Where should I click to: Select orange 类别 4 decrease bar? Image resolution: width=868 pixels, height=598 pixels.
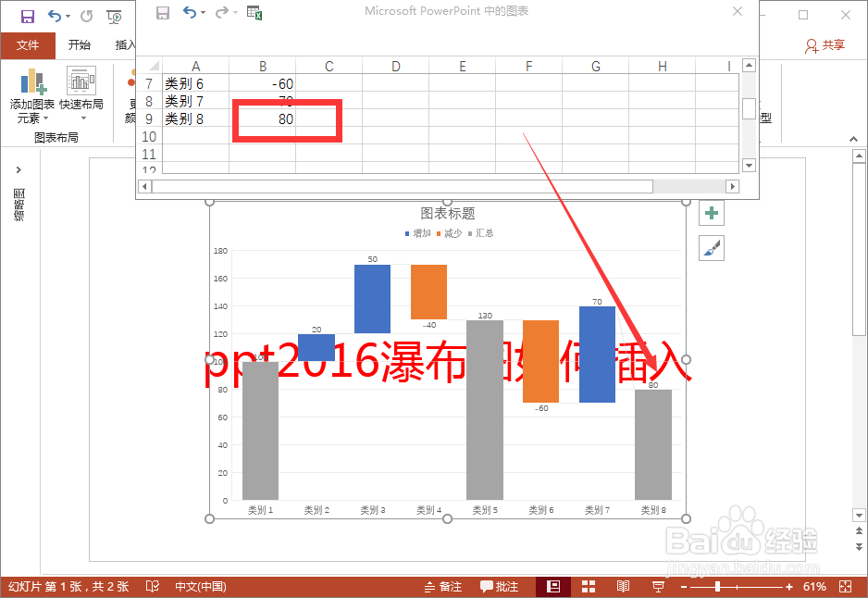pyautogui.click(x=428, y=292)
